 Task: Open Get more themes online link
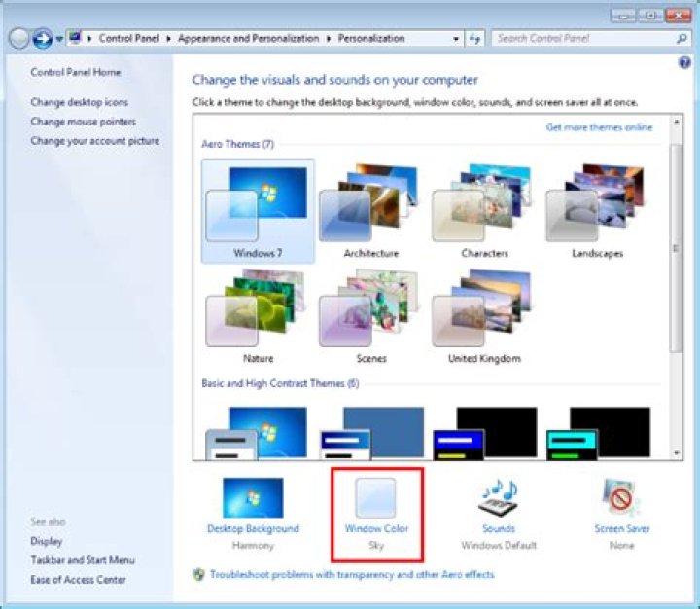(599, 127)
